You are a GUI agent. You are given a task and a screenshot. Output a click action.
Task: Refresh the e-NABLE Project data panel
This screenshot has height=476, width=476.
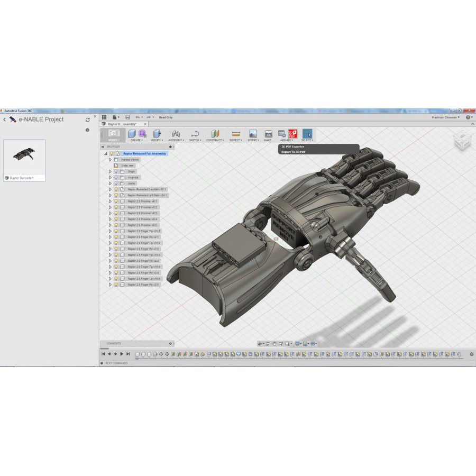[x=87, y=120]
